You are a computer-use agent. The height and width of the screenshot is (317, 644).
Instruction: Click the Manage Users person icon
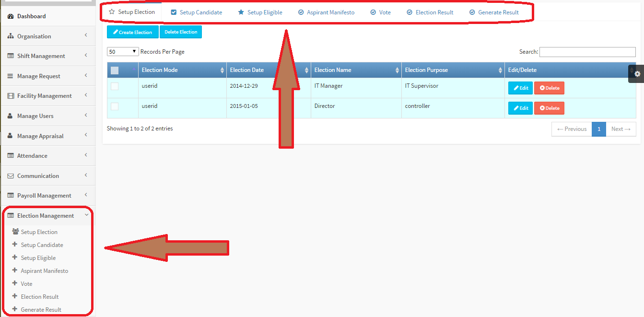[x=11, y=116]
